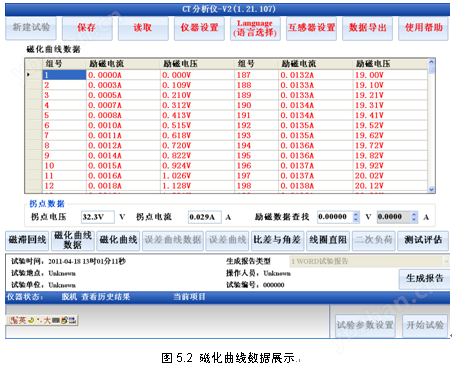Viewport: 452px width, 365px height.
Task: Switch to 磁化曲线 tab
Action: (118, 240)
